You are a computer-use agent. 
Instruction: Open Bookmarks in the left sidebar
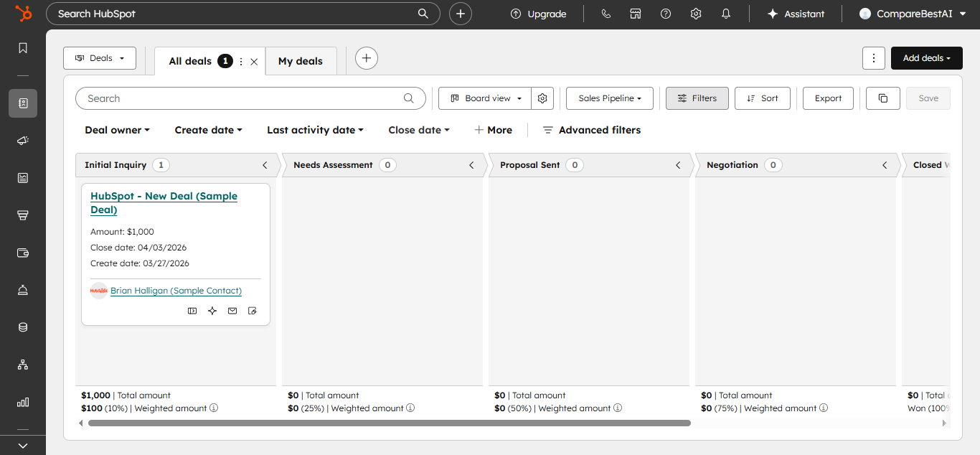pyautogui.click(x=23, y=48)
